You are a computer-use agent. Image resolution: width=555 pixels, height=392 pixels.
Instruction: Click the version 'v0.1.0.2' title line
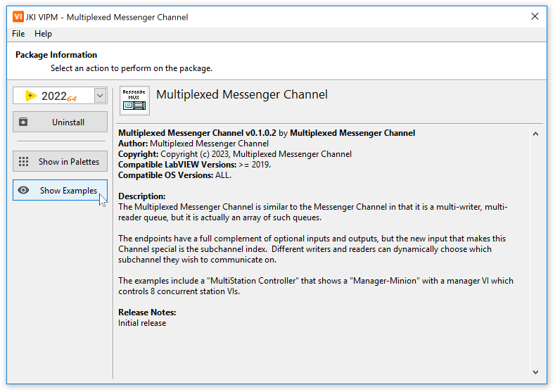coord(267,133)
